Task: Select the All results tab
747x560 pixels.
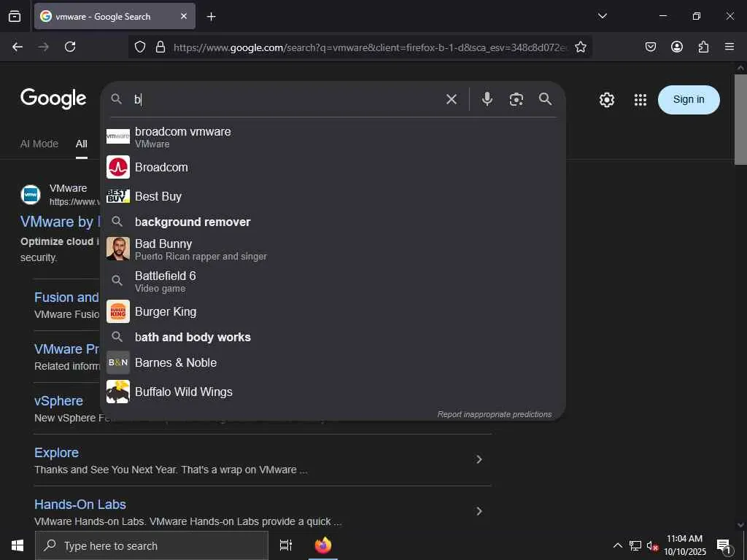Action: click(82, 144)
